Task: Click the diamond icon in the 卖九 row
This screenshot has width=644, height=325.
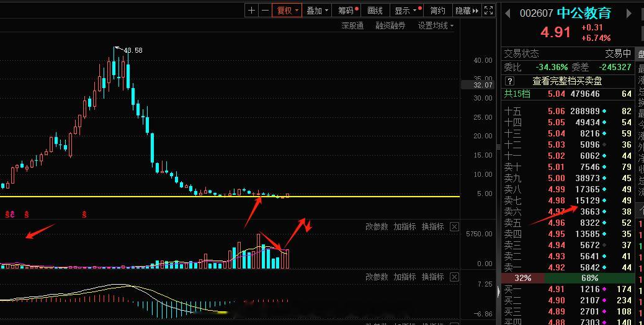Action: [604, 178]
